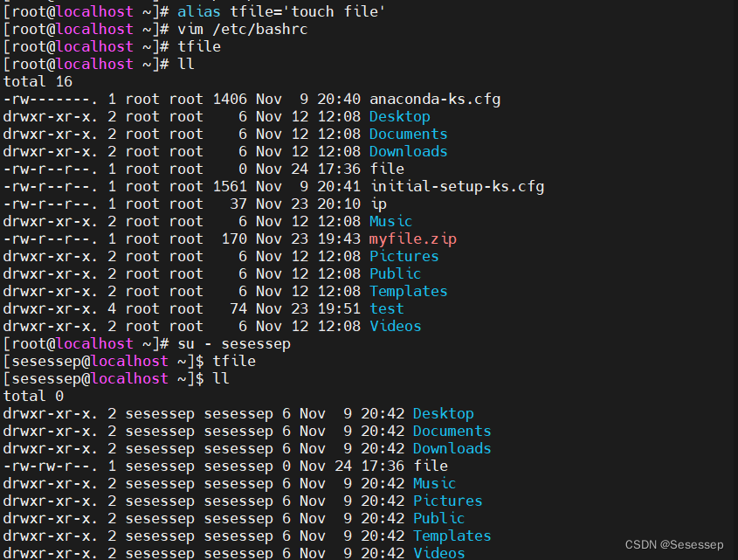Select the 'tfile' command at root prompt

199,46
